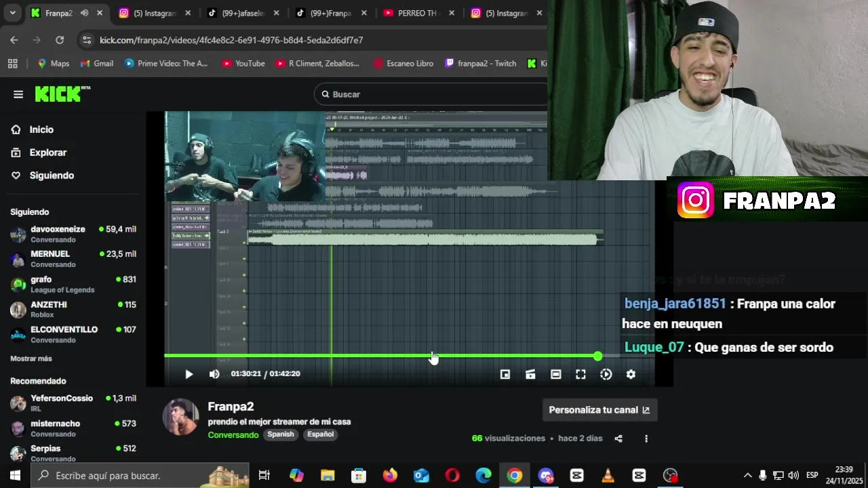The image size is (868, 488).
Task: Open grafo channel in sidebar
Action: (73, 284)
